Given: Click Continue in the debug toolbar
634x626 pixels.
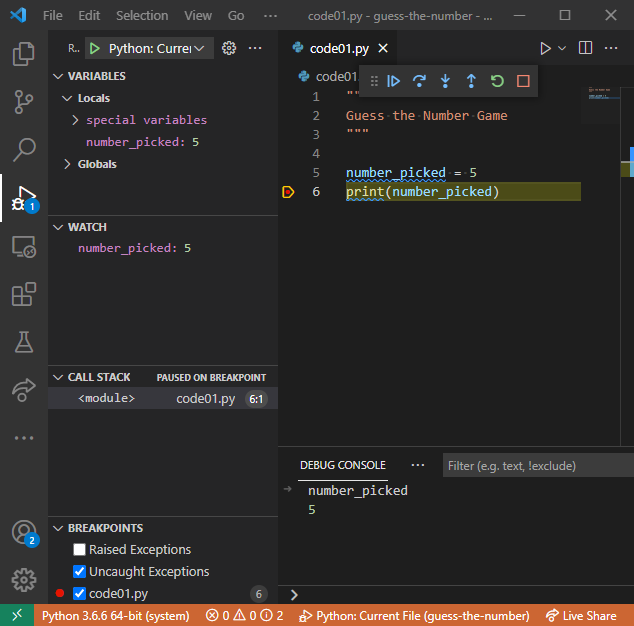Looking at the screenshot, I should point(394,81).
